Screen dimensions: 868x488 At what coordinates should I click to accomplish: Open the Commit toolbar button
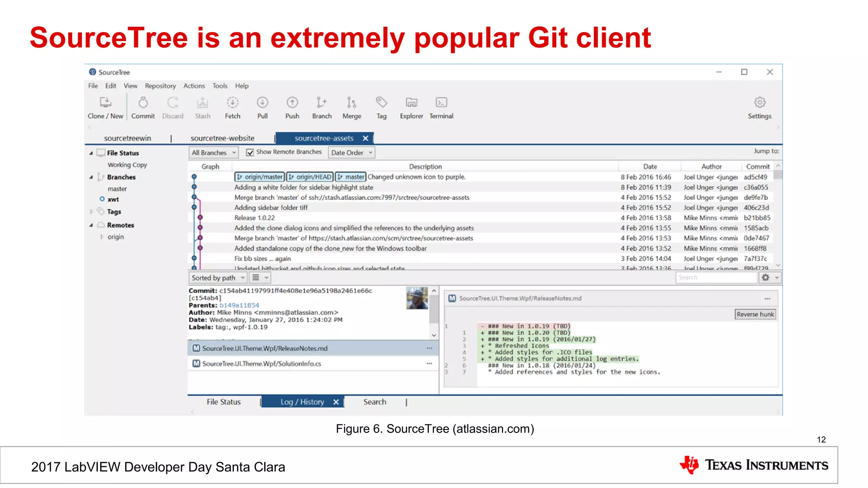[x=143, y=108]
